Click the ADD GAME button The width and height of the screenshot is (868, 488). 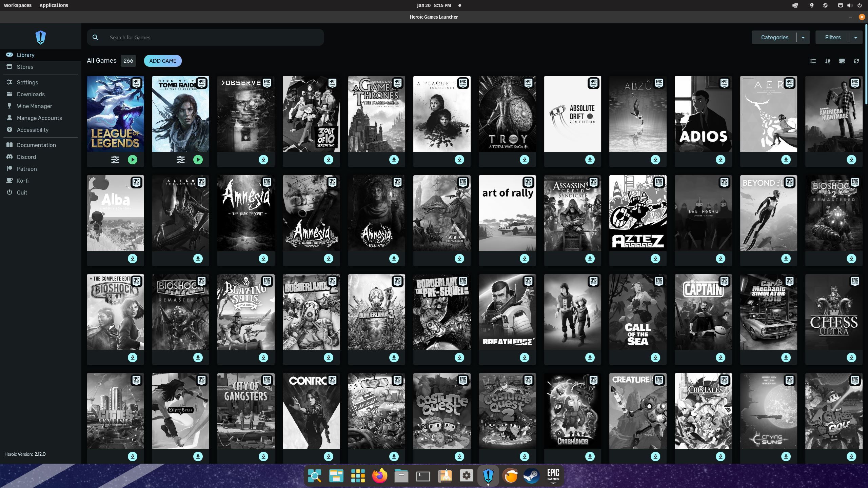163,61
